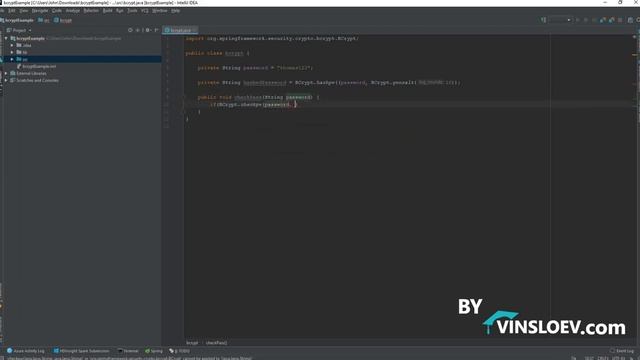Viewport: 640px width, 360px height.
Task: Open the View menu
Action: [x=24, y=11]
